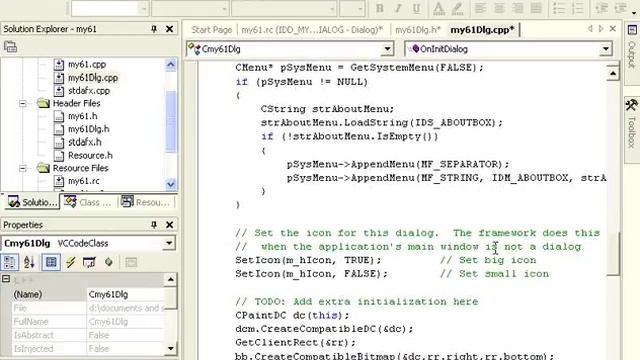Switch to the Start Page tab

(x=211, y=30)
